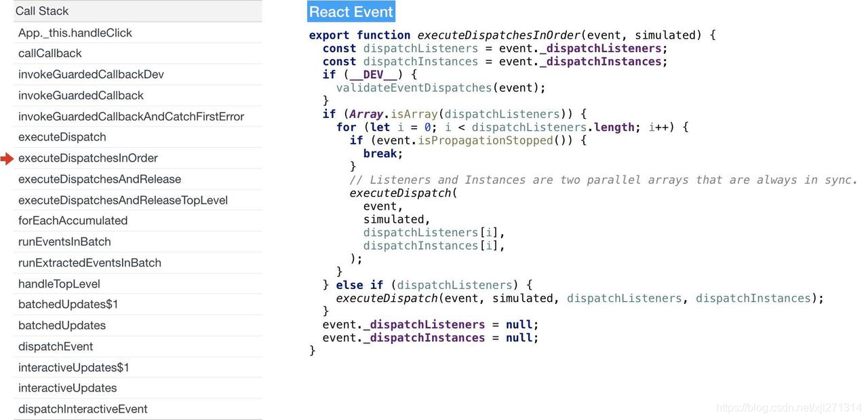Open the executeDispatchesAndRelease stack frame
The width and height of the screenshot is (868, 420).
tap(138, 179)
